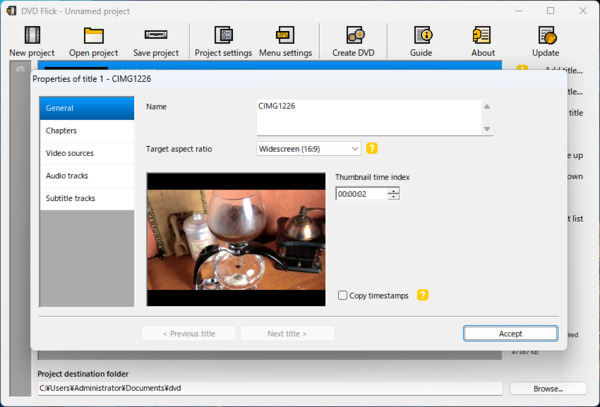The image size is (600, 407).
Task: Expand the Target aspect ratio dropdown
Action: (x=355, y=149)
